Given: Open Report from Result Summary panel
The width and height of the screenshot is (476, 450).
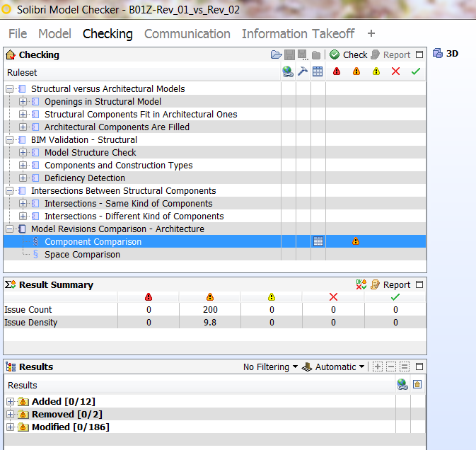Looking at the screenshot, I should 390,284.
